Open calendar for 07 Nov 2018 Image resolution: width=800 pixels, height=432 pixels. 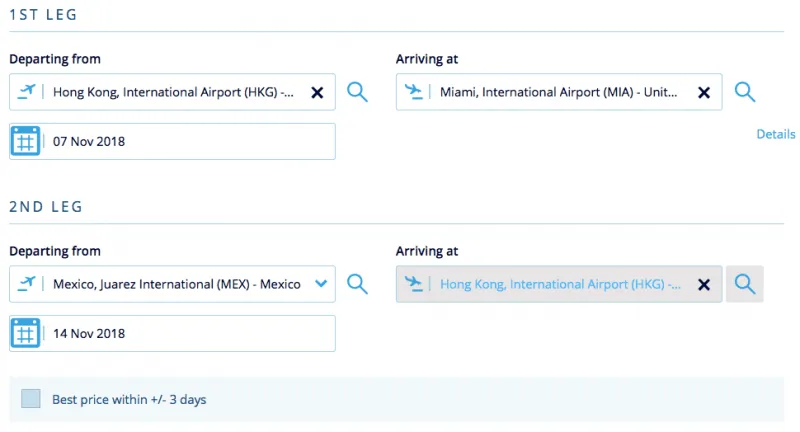tap(25, 141)
